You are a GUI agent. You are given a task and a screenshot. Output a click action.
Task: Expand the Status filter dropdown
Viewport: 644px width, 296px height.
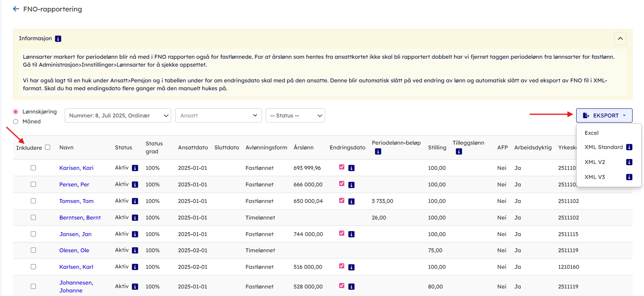[295, 115]
